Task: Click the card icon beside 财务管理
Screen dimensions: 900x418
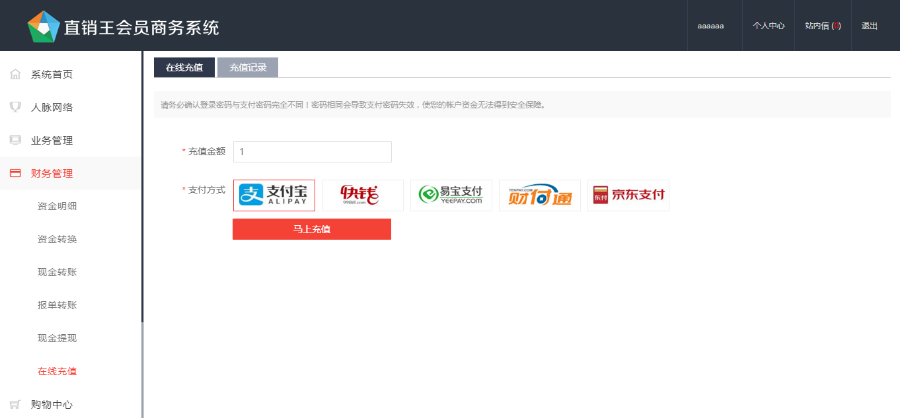Action: click(15, 173)
